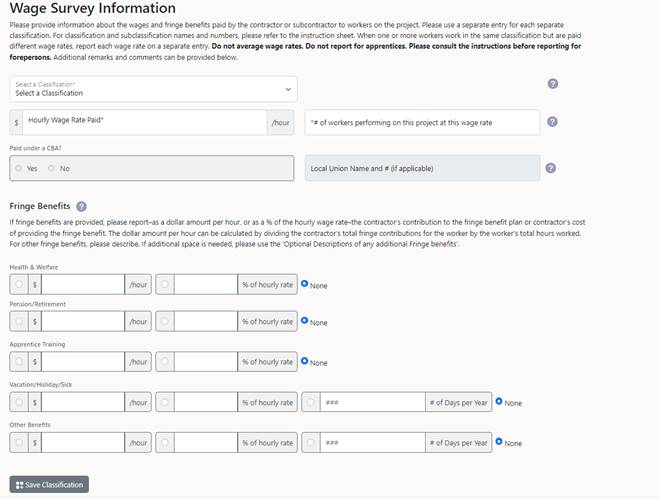Click Other Benefits days per year field
The width and height of the screenshot is (660, 498).
pyautogui.click(x=372, y=442)
